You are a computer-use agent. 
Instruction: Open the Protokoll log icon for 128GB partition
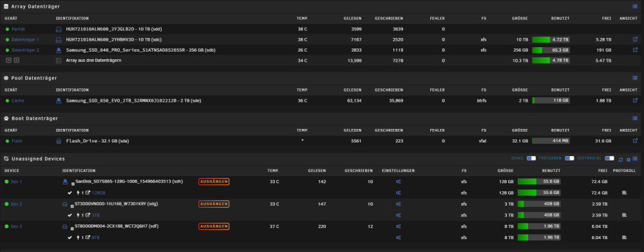(x=624, y=193)
